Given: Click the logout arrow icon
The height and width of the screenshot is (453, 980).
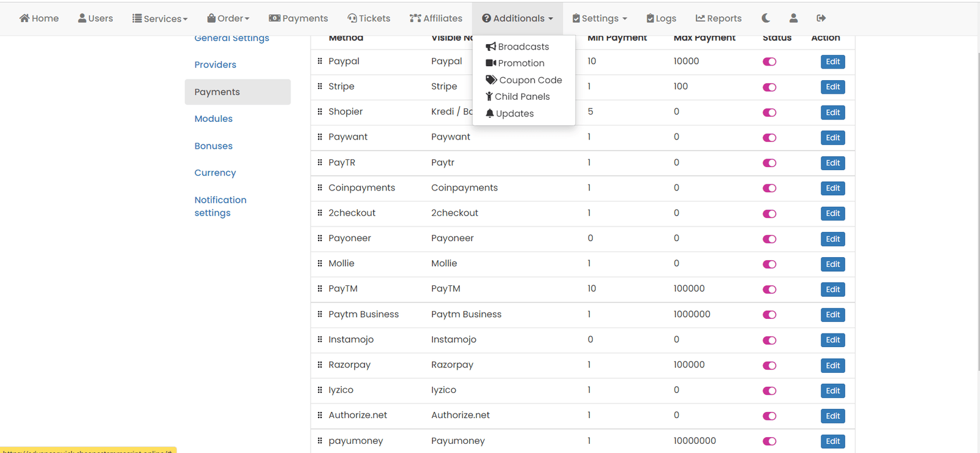Looking at the screenshot, I should pyautogui.click(x=821, y=18).
